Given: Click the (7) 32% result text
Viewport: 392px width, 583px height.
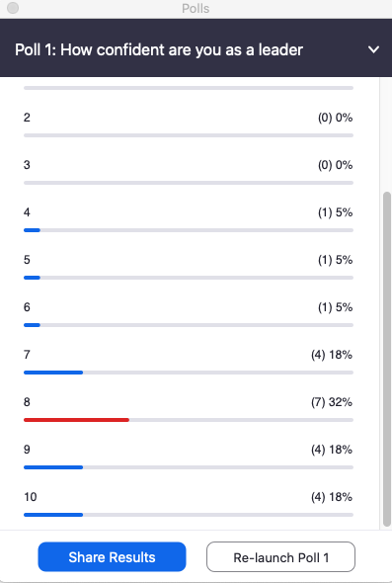Looking at the screenshot, I should 332,402.
